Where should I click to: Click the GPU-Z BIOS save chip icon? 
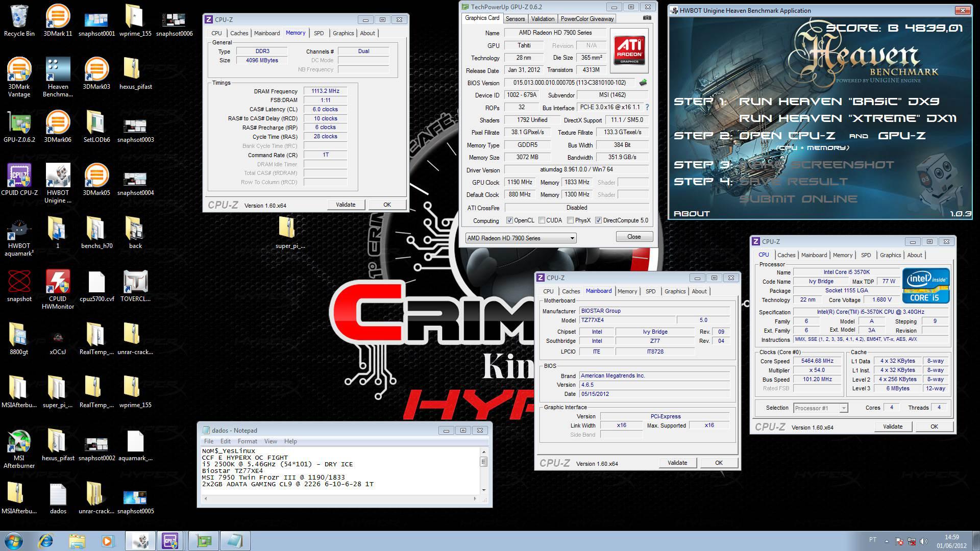[x=643, y=82]
